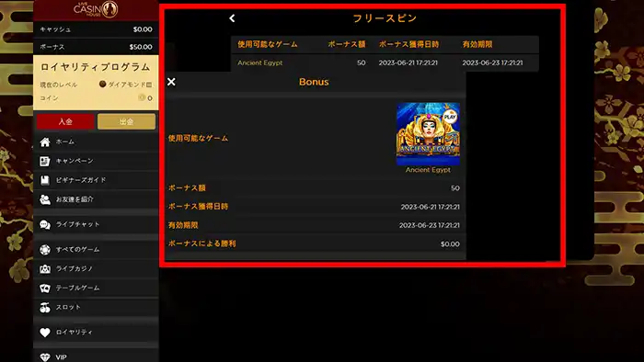Open the VIP diamond menu item

tap(96, 356)
